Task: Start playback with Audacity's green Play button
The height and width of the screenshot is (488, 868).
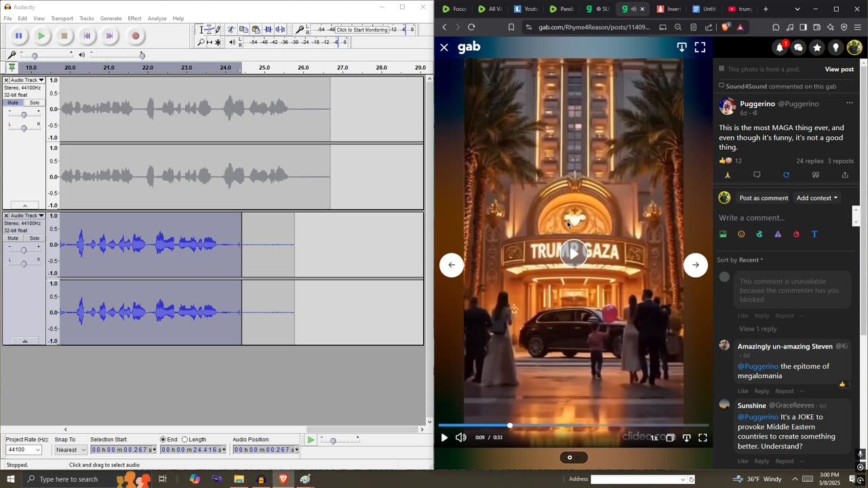Action: pyautogui.click(x=41, y=36)
